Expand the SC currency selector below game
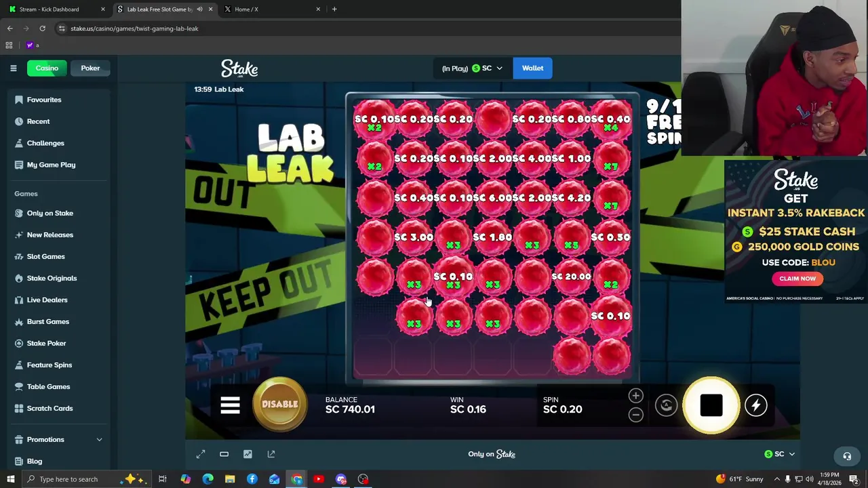This screenshot has width=868, height=488. tap(779, 454)
